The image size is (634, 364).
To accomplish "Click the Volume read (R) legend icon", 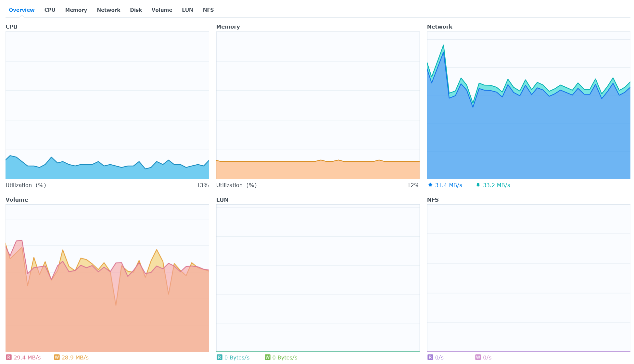I will (9, 357).
